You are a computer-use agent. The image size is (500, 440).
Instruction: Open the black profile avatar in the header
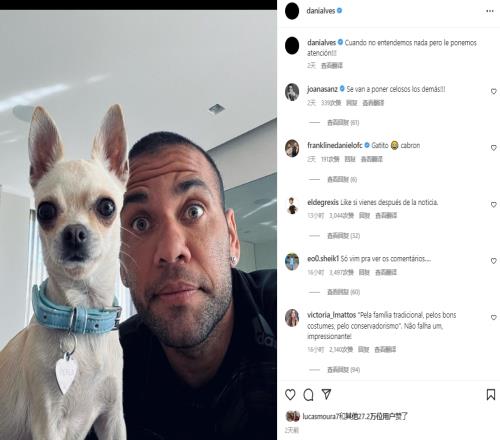coord(292,11)
